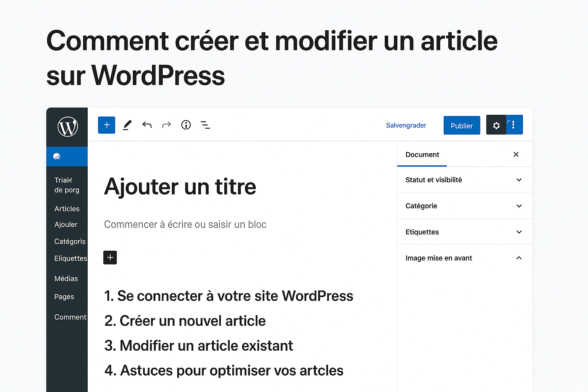
Task: Close the Document settings panel
Action: pyautogui.click(x=516, y=154)
